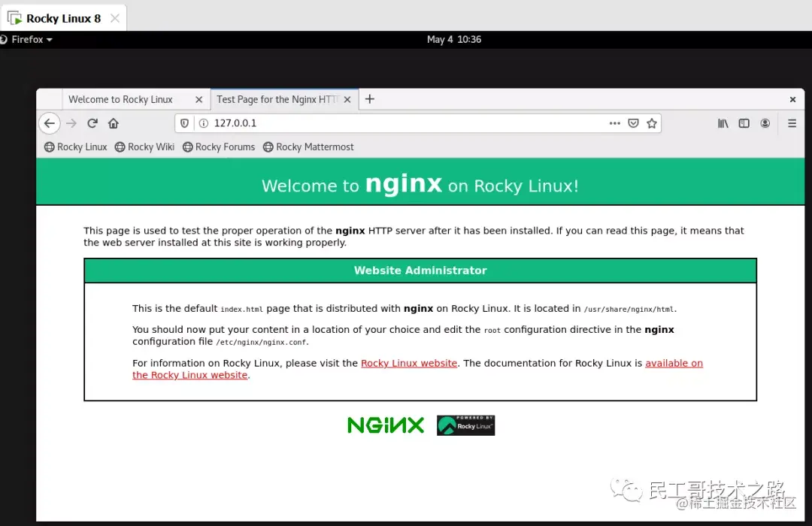This screenshot has width=812, height=526.
Task: Show site information for 127.0.0.1
Action: click(x=204, y=123)
